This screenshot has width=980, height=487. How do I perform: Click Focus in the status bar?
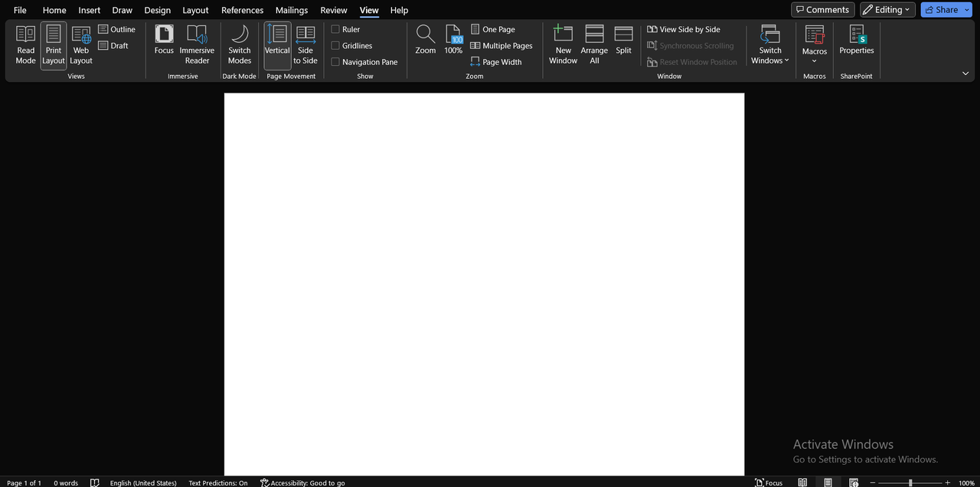click(x=769, y=482)
